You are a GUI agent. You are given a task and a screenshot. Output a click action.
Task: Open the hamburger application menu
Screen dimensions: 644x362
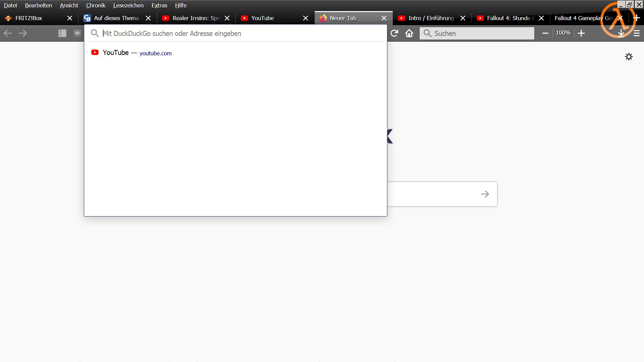[x=636, y=33]
